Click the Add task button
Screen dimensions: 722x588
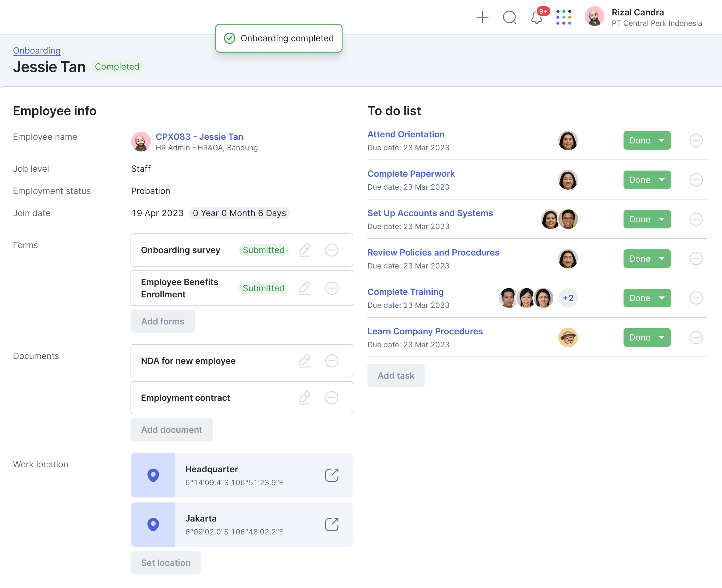[x=395, y=376]
